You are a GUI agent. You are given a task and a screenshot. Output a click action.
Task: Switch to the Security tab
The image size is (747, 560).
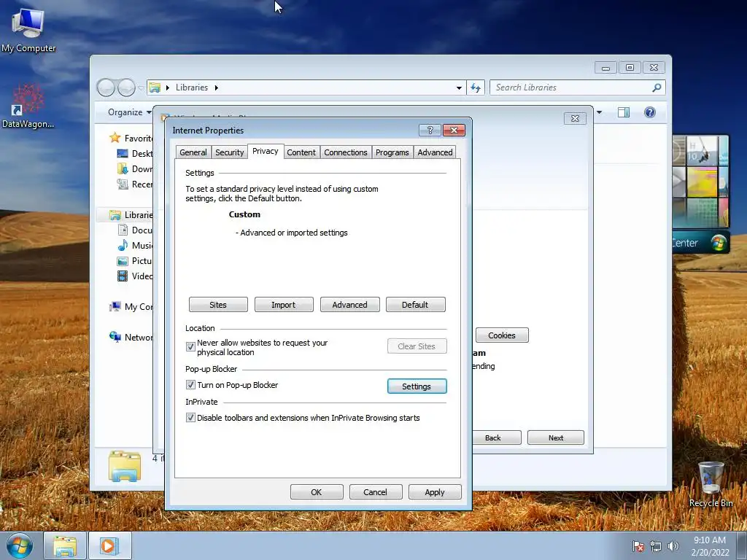tap(229, 152)
